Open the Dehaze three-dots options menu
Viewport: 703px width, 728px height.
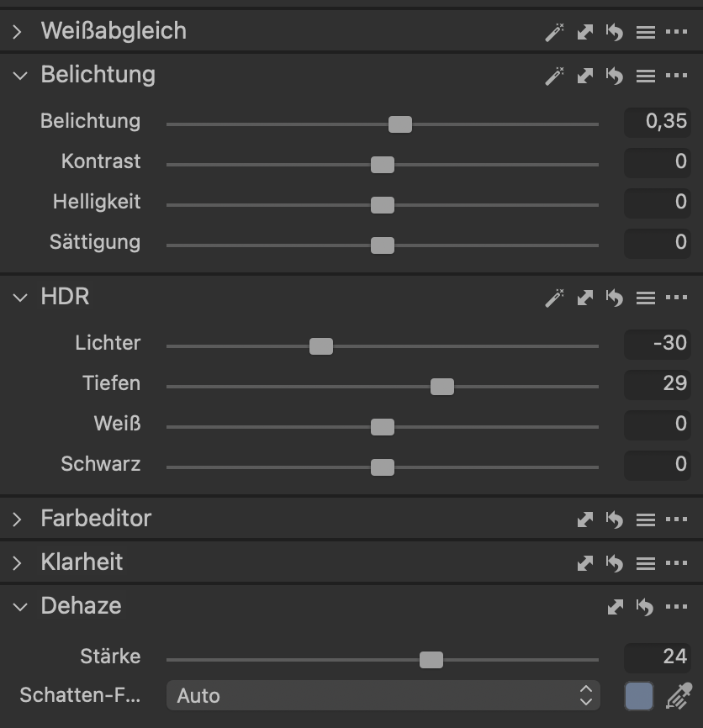tap(676, 607)
